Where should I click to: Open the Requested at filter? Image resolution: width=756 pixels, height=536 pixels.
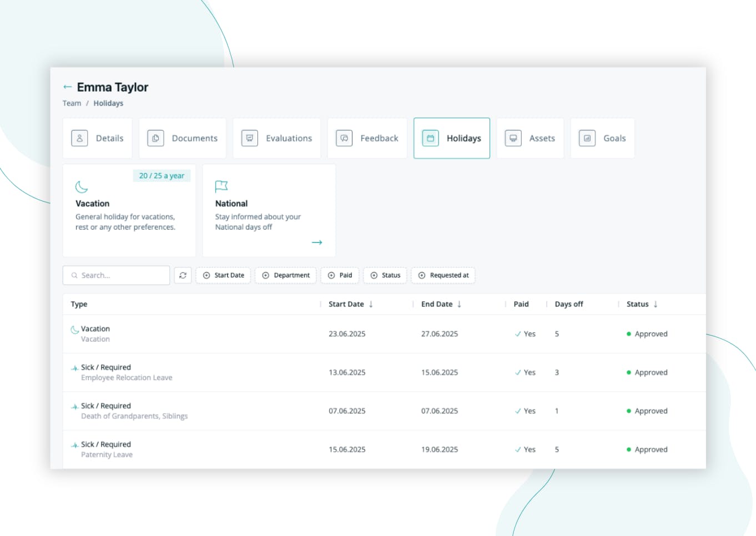(x=443, y=275)
